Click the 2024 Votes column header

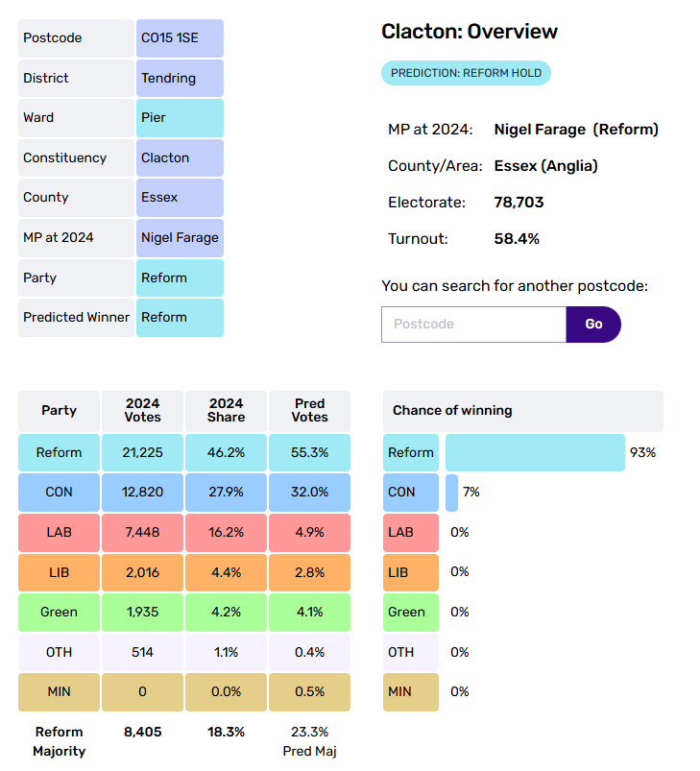point(142,410)
